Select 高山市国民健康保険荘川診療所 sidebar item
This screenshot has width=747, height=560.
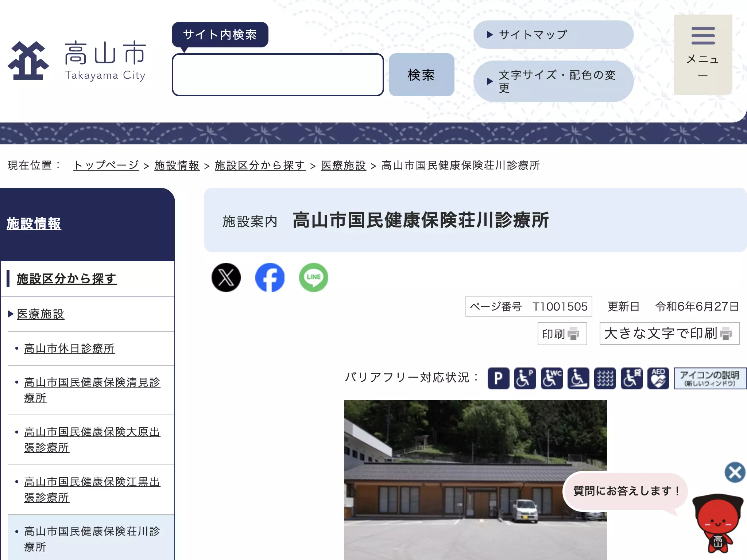coord(92,539)
